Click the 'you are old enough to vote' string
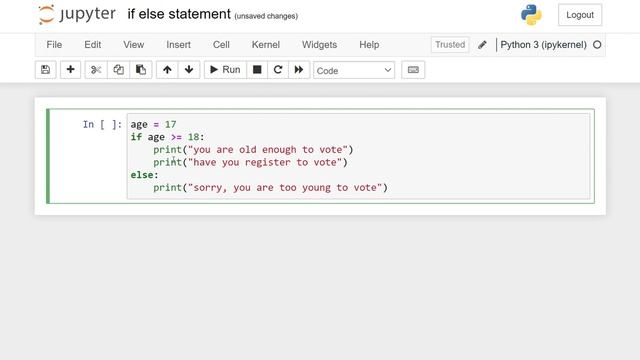 267,149
